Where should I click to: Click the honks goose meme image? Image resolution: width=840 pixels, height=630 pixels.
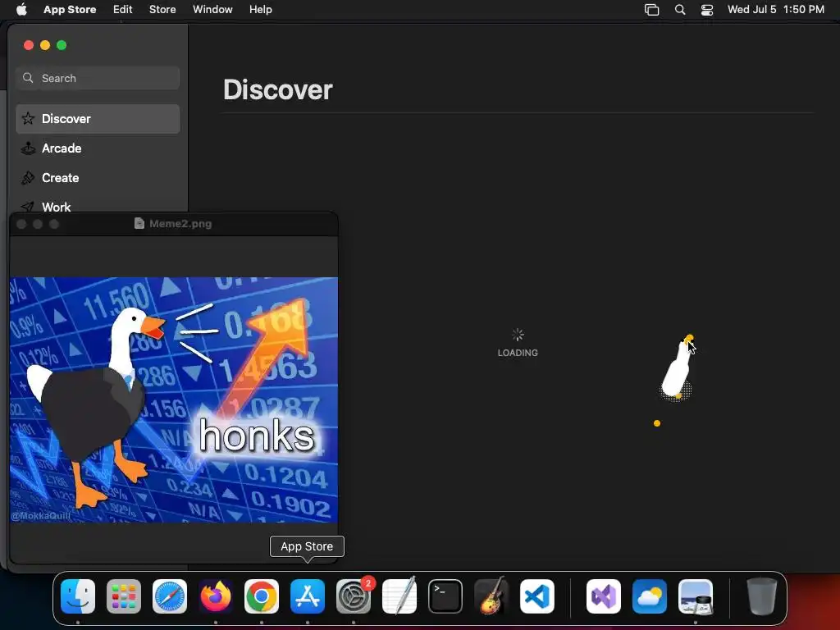point(174,399)
